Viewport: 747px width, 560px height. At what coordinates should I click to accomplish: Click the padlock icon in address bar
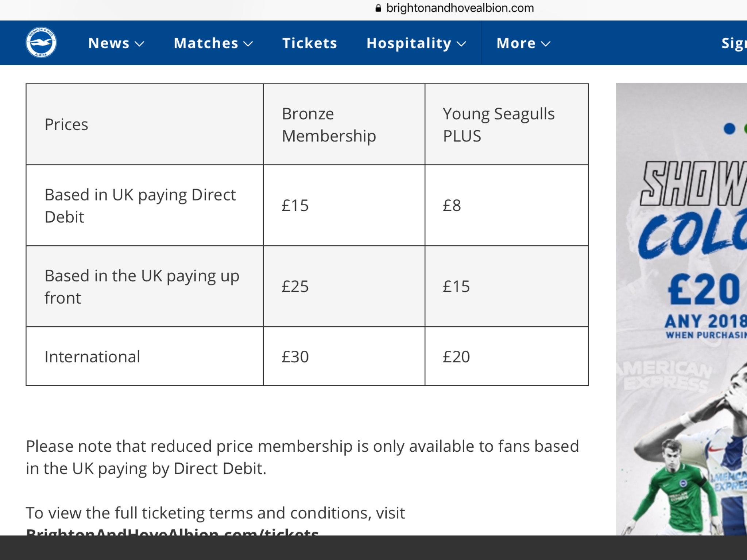[x=378, y=8]
